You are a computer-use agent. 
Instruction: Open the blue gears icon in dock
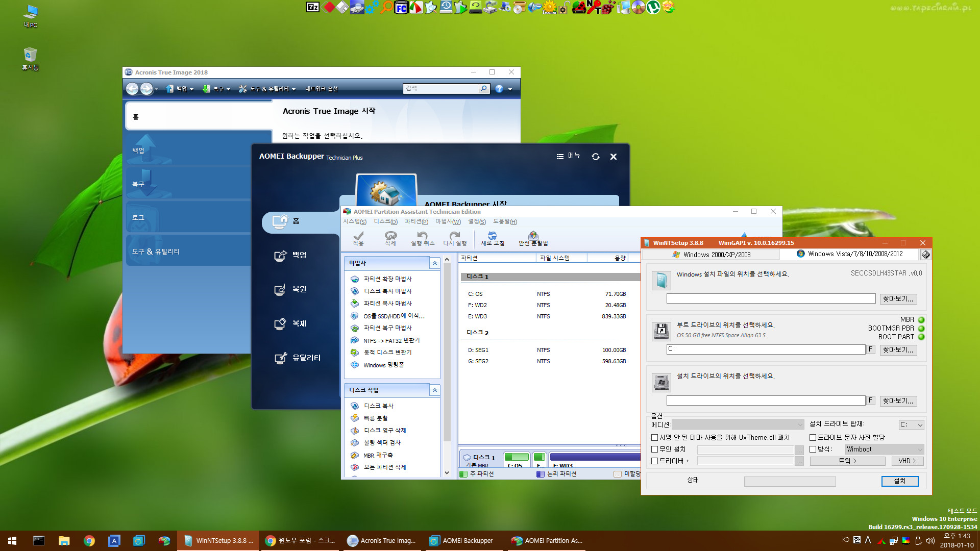click(372, 7)
